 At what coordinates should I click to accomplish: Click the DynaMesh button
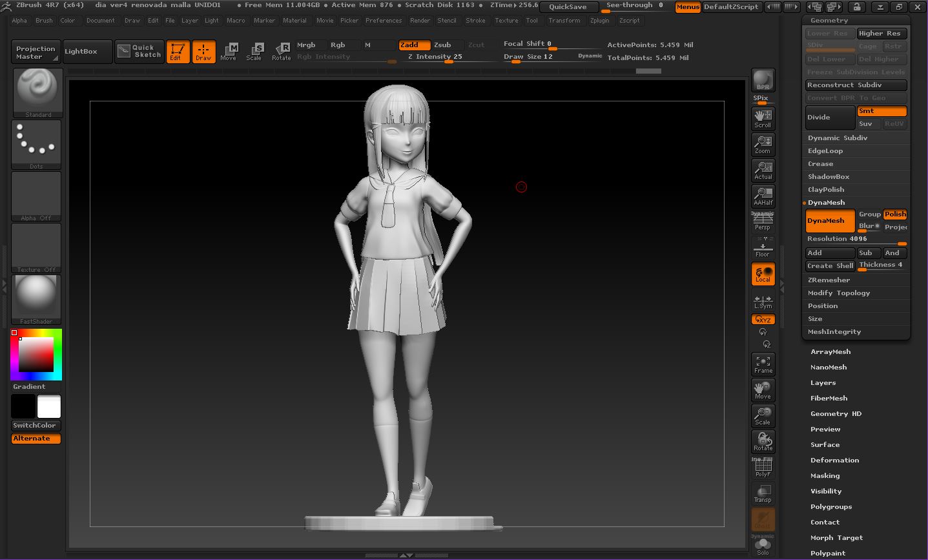(830, 221)
